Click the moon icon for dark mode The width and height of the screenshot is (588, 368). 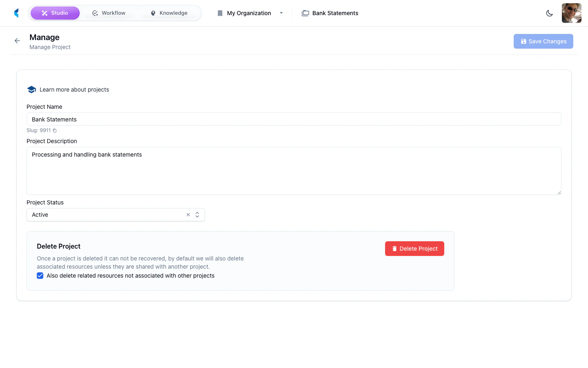(549, 13)
